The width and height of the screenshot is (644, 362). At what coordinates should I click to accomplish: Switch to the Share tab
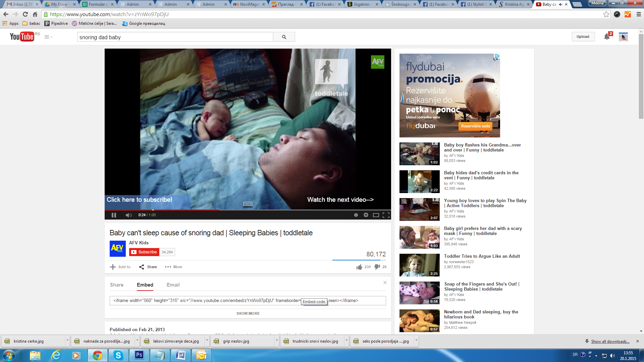(117, 285)
